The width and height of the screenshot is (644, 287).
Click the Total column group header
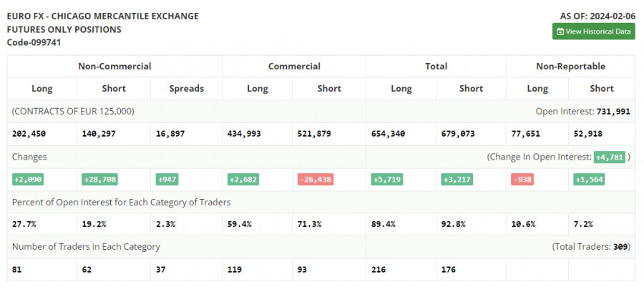(x=436, y=66)
